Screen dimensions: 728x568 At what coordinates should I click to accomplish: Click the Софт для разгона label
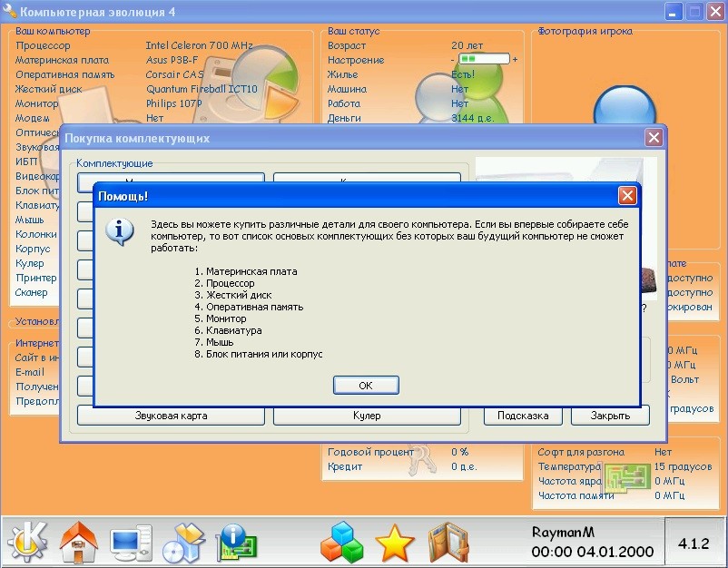[581, 452]
